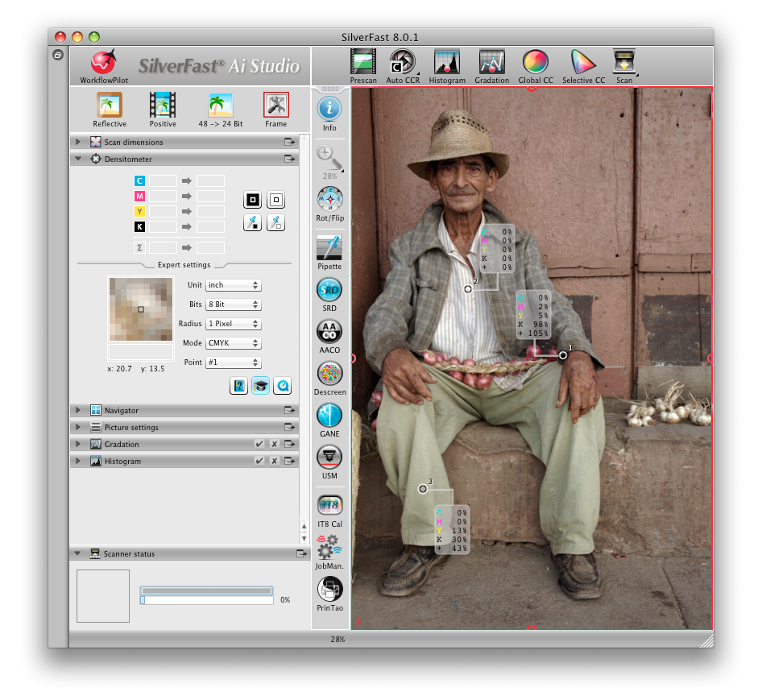Collapse the Densitometer panel
This screenshot has width=762, height=700.
click(78, 159)
